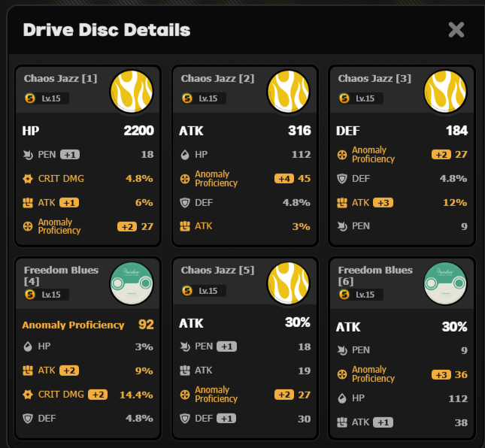The height and width of the screenshot is (448, 485).
Task: Click Anomaly Proficiency icon in Chaos Jazz [3]
Action: 342,155
